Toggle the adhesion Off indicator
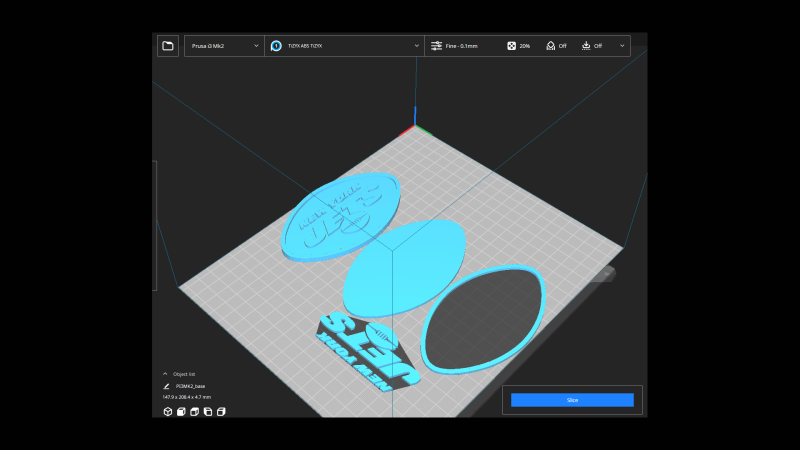This screenshot has width=800, height=450. coord(588,46)
